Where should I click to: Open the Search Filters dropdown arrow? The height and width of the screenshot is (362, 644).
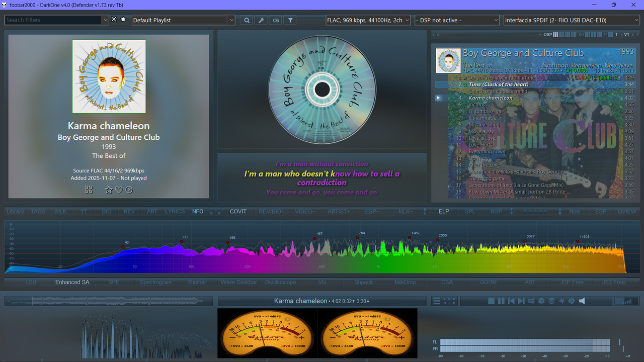coord(105,20)
